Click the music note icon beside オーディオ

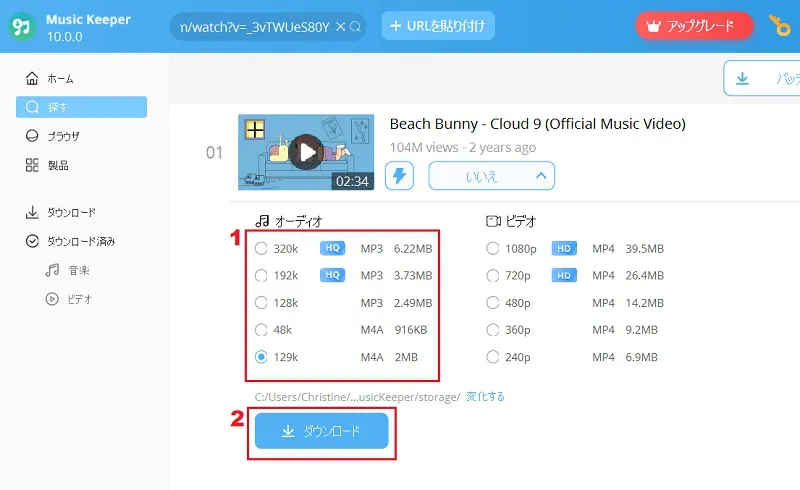(x=262, y=220)
